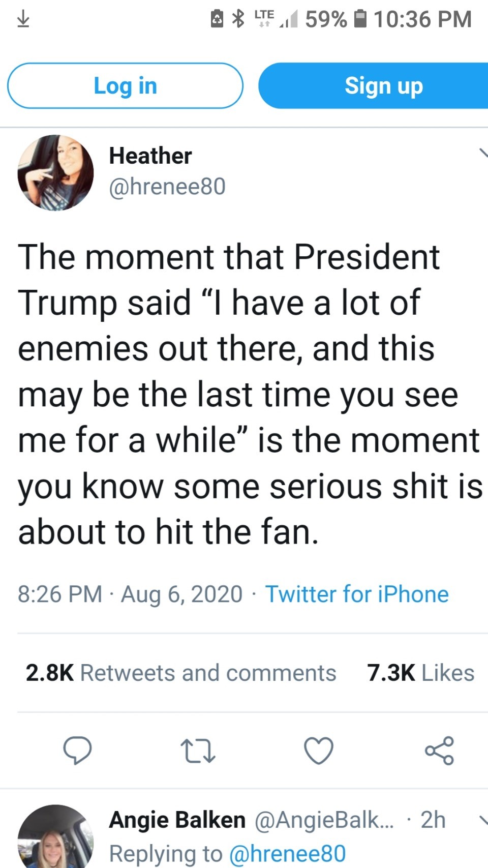488x868 pixels.
Task: View the 2.8K Retweets and comments
Action: 181,673
